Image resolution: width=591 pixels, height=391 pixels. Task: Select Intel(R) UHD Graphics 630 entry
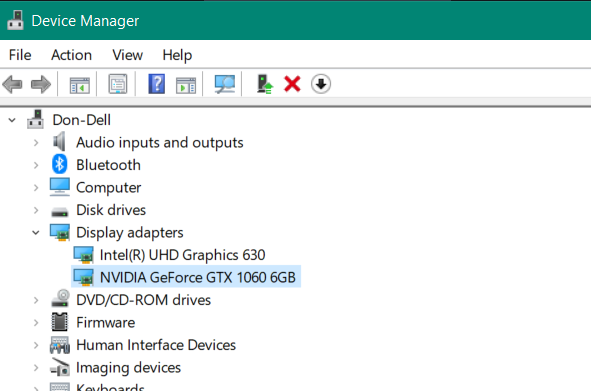182,255
